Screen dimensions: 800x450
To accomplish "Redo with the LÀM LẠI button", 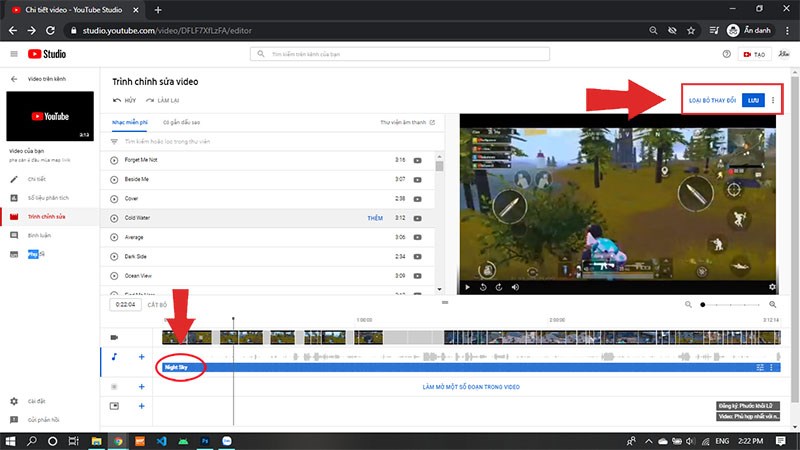I will click(163, 101).
